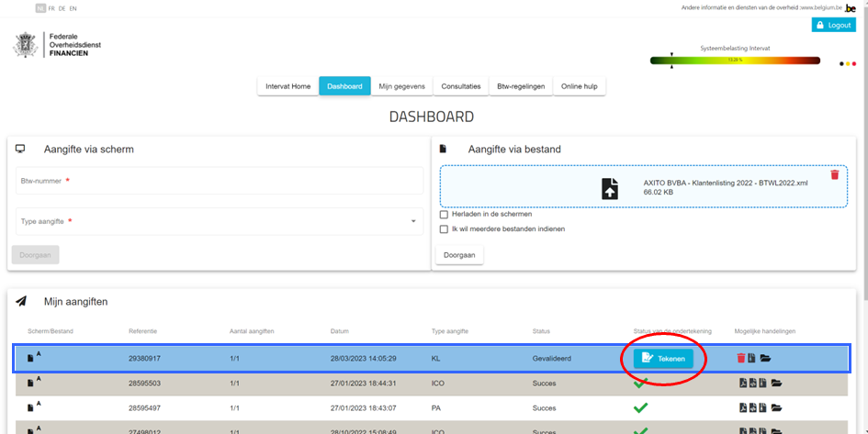Click green checkmark in row 28595497
Screen dimensions: 868x434
point(640,408)
